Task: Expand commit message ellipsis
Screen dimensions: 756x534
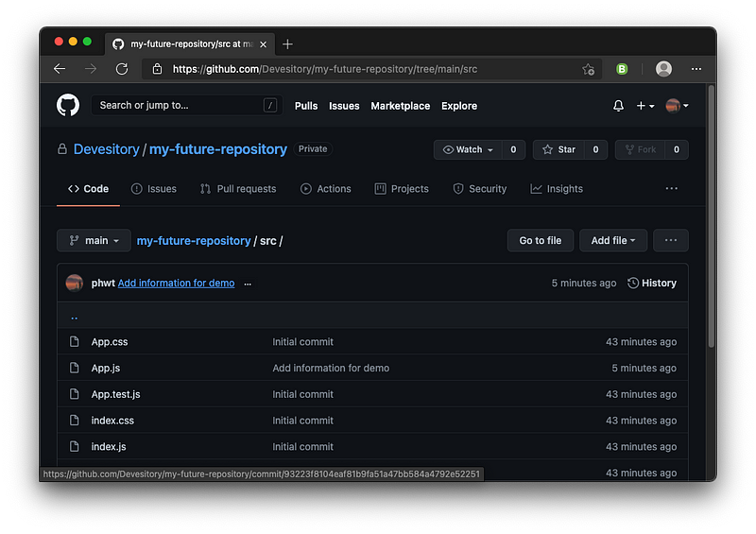Action: [x=248, y=284]
